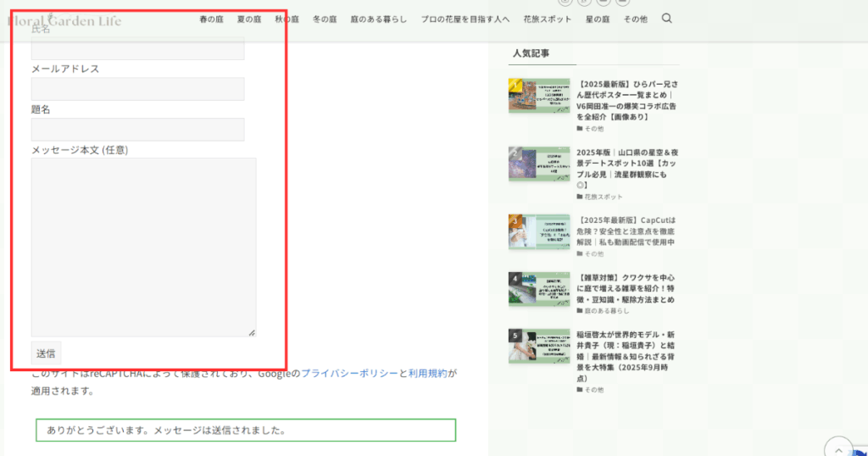This screenshot has width=868, height=456.
Task: Focus the メールアドレス input field
Action: click(x=137, y=88)
